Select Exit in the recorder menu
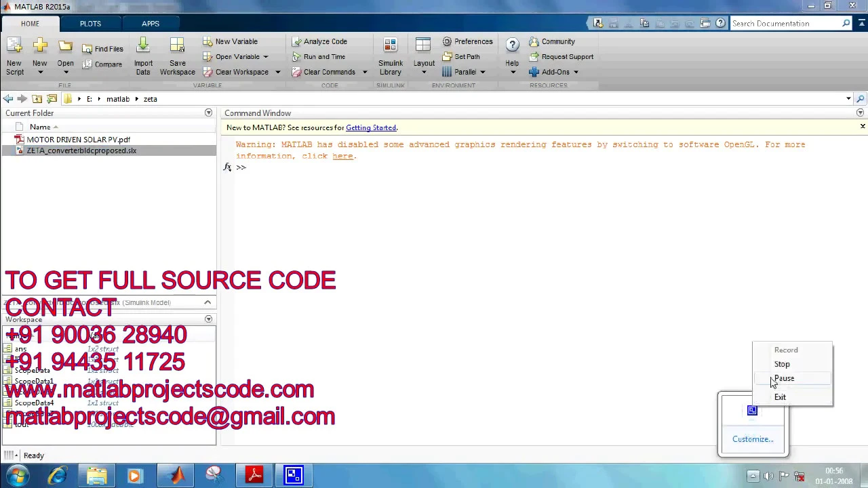868x488 pixels. [x=780, y=397]
